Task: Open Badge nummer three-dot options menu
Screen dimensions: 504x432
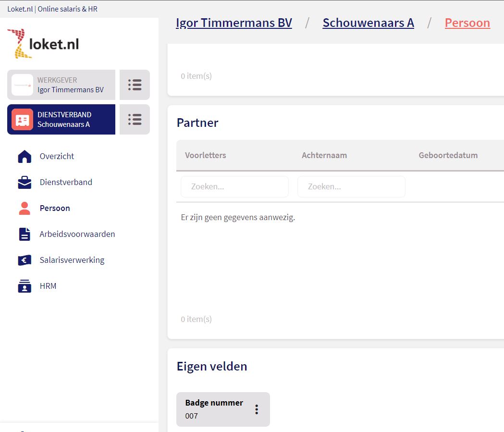Action: (257, 409)
